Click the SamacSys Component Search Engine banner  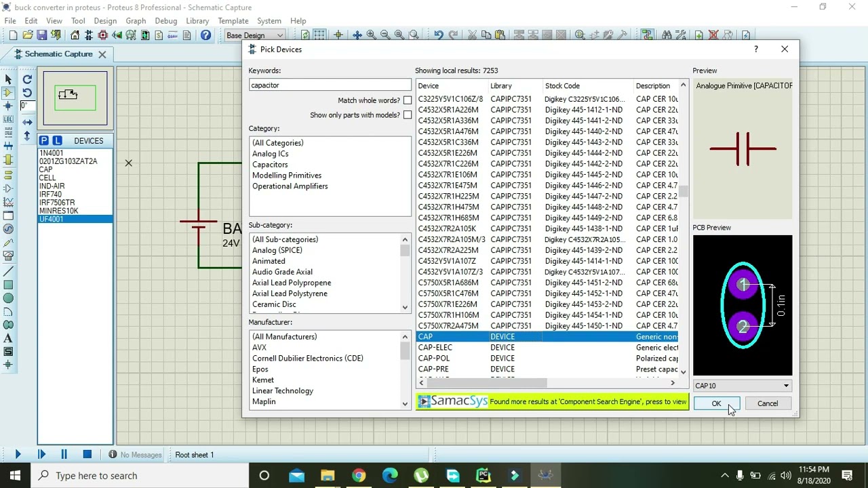552,402
